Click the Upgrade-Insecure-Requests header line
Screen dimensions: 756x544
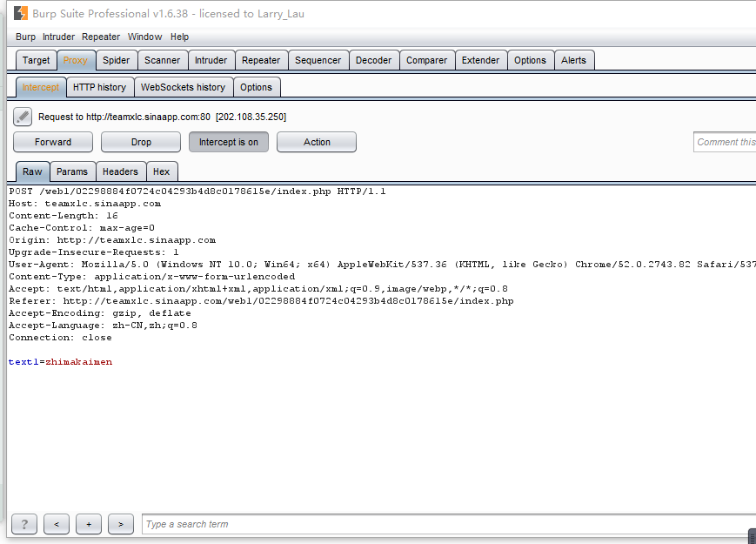point(94,252)
